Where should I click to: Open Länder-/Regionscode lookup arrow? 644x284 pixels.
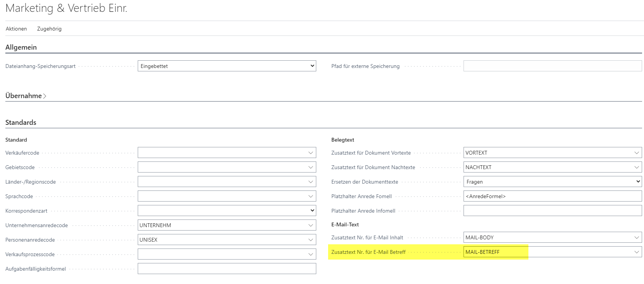coord(311,182)
